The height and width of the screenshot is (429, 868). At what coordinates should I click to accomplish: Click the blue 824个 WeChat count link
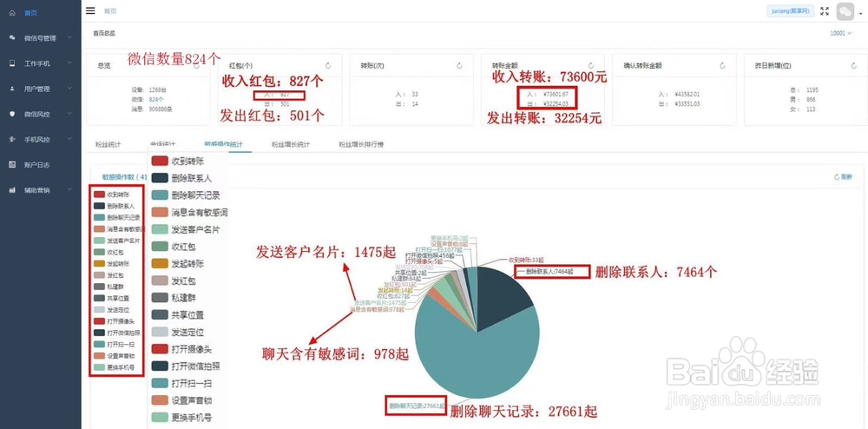157,100
